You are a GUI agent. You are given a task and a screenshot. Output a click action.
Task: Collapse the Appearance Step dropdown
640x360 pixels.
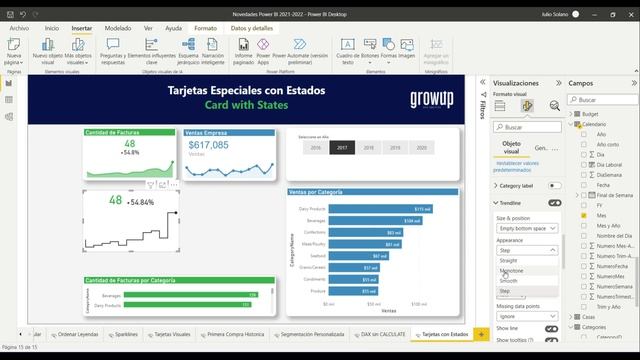tap(527, 250)
